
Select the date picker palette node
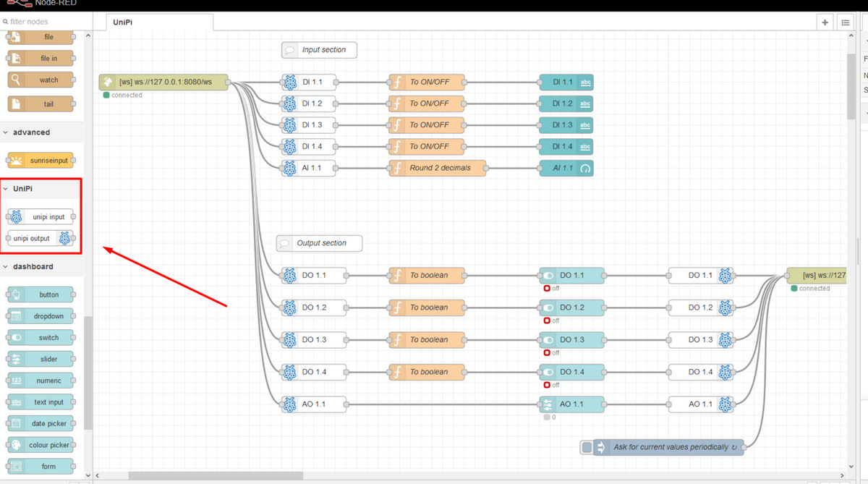coord(41,423)
